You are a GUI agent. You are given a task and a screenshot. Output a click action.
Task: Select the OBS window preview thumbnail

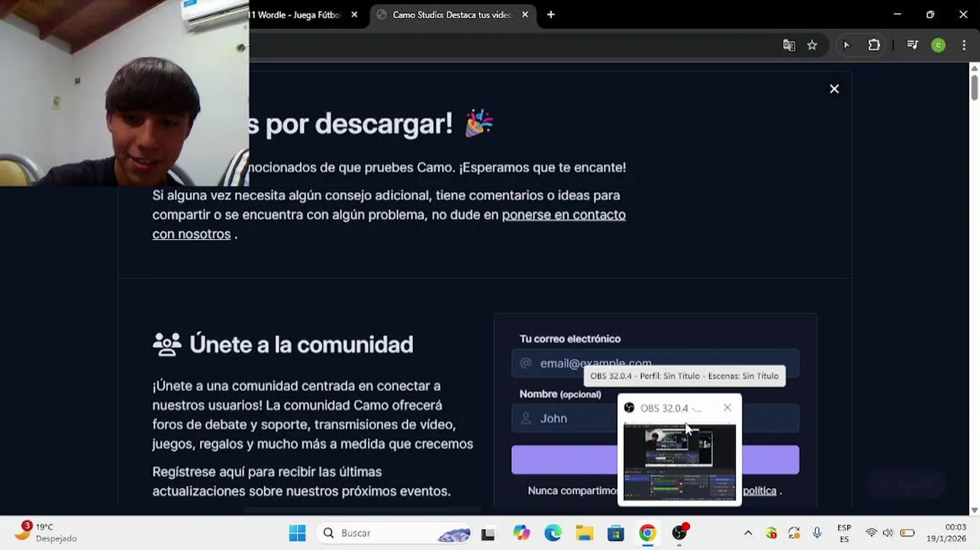point(679,461)
